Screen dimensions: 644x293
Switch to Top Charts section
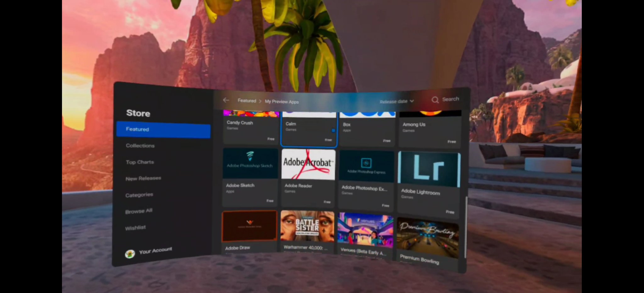tap(140, 162)
